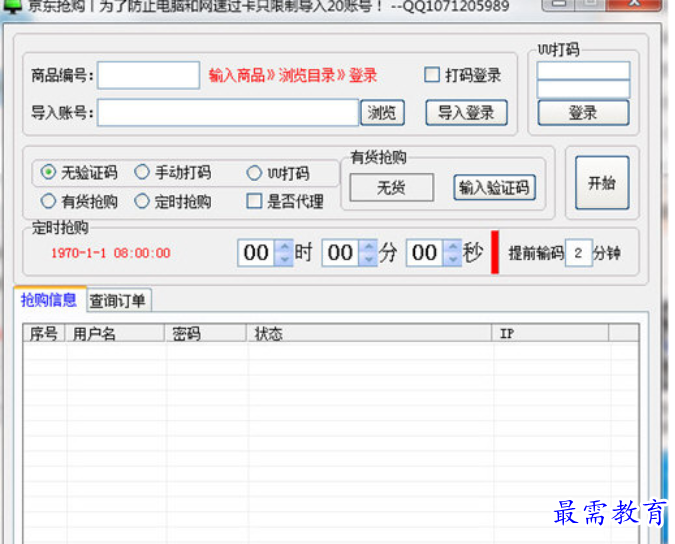Click the second UU打码 password field

point(583,90)
